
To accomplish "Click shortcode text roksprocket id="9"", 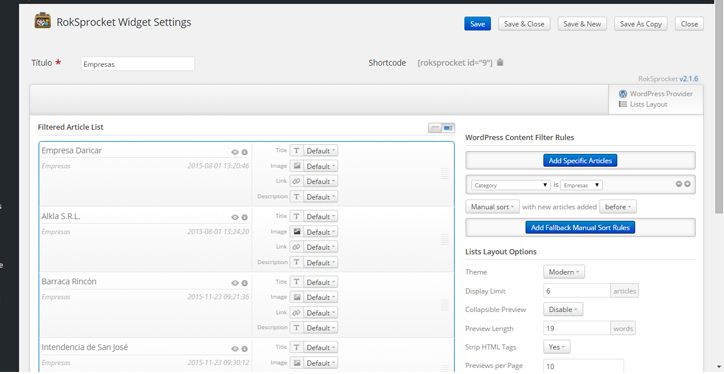I will (455, 63).
